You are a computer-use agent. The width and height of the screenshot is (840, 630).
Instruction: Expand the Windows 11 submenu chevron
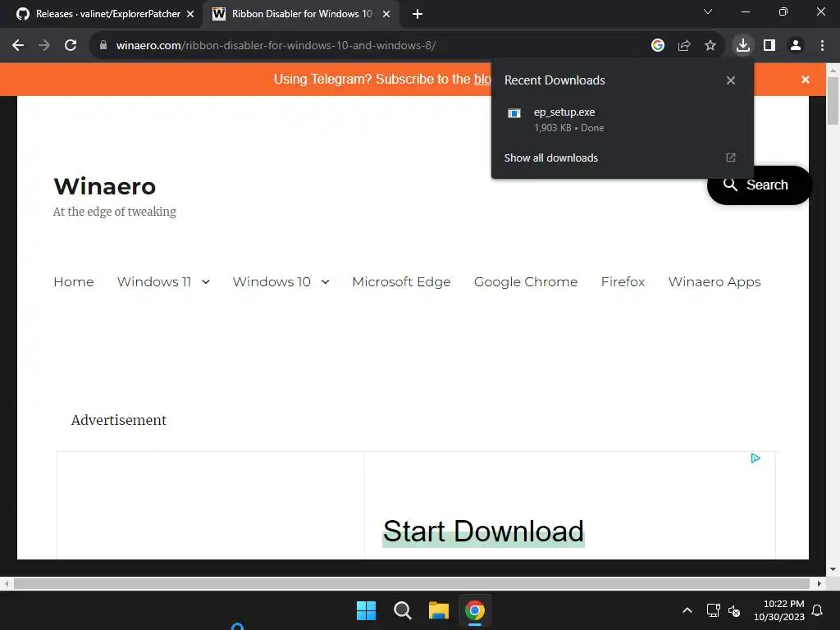[206, 282]
